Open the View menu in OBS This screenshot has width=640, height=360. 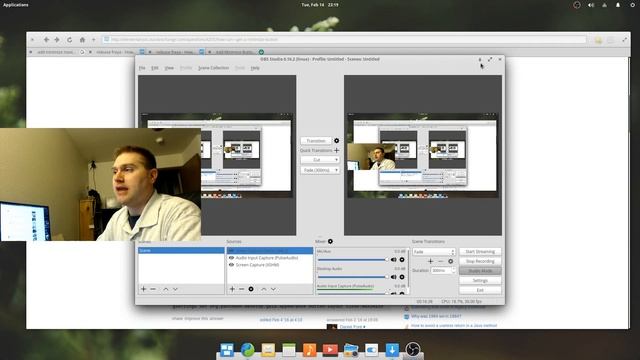point(169,68)
